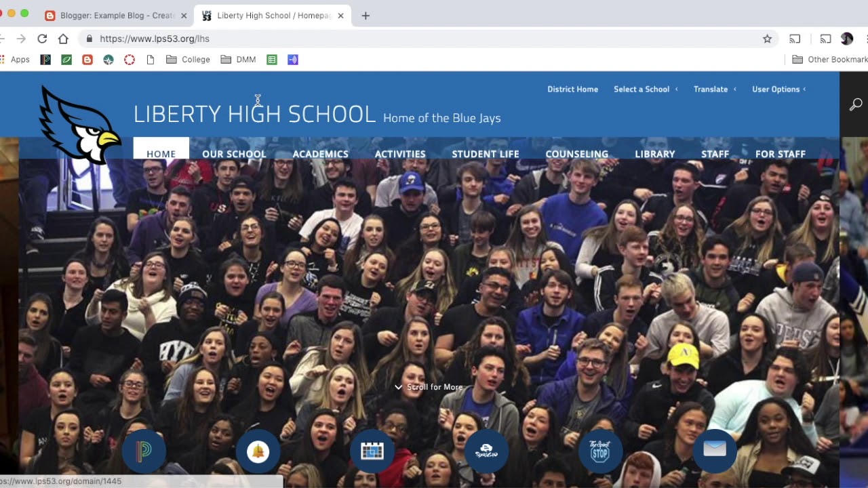Close the Blogger tab
The image size is (868, 488).
(184, 16)
